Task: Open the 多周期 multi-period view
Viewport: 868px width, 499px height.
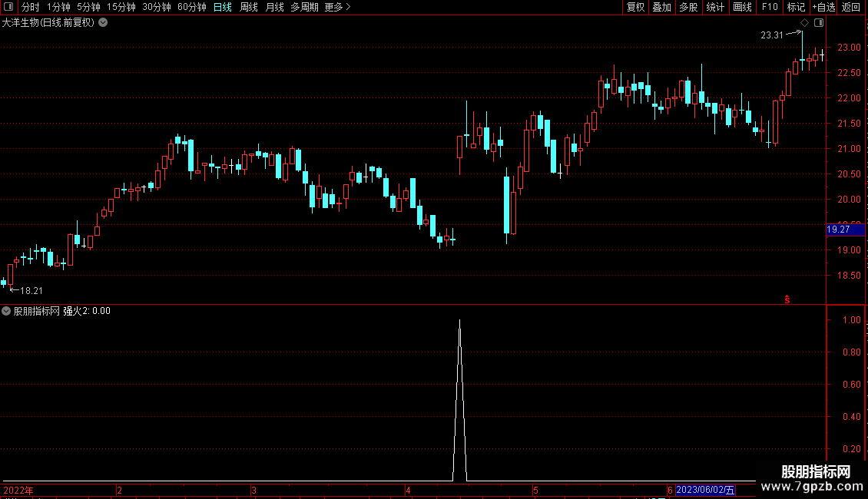Action: click(x=304, y=7)
